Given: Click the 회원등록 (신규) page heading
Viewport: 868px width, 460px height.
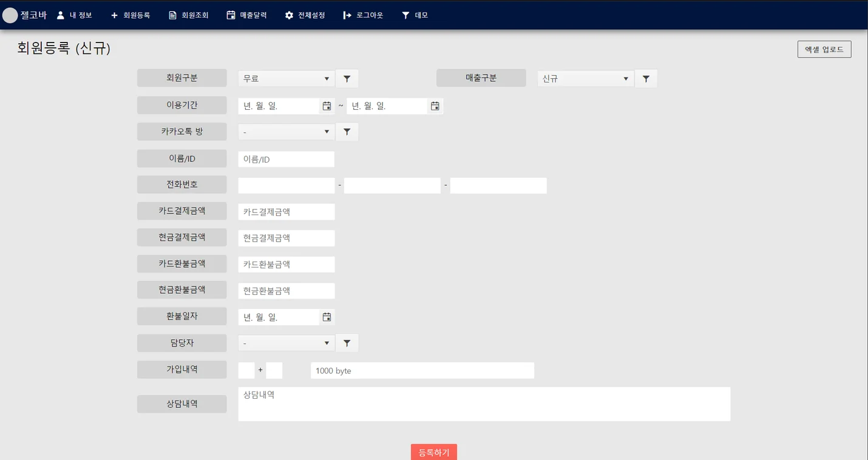Looking at the screenshot, I should [64, 49].
